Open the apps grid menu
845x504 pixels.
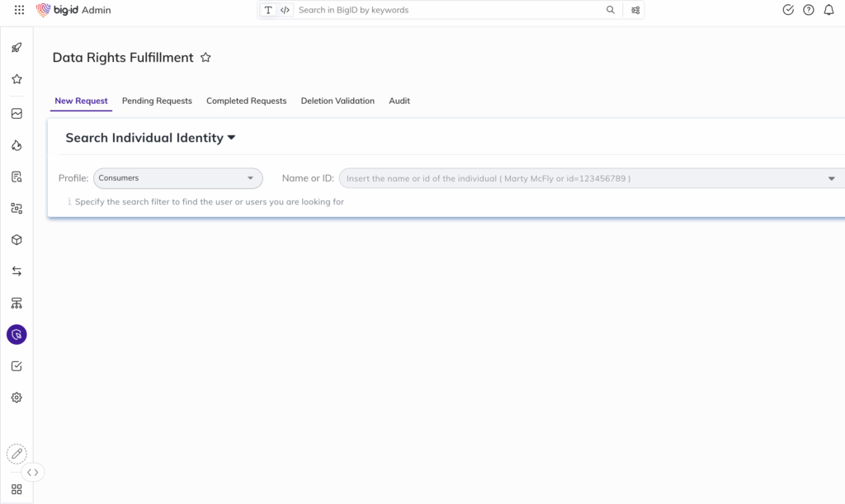click(x=20, y=10)
